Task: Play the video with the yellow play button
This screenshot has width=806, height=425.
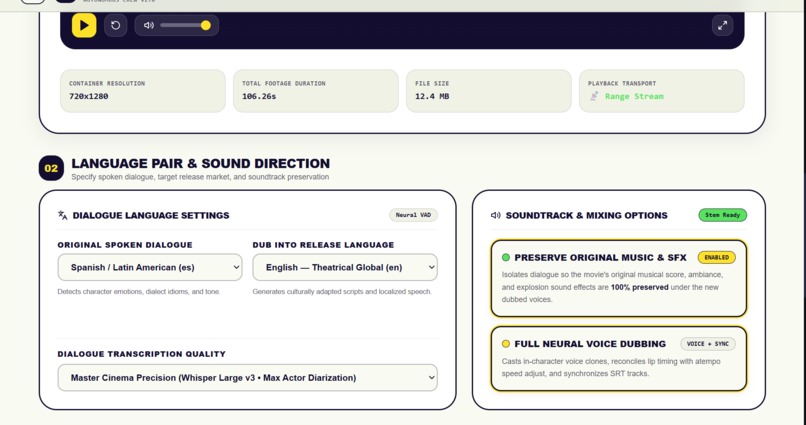Action: tap(84, 25)
